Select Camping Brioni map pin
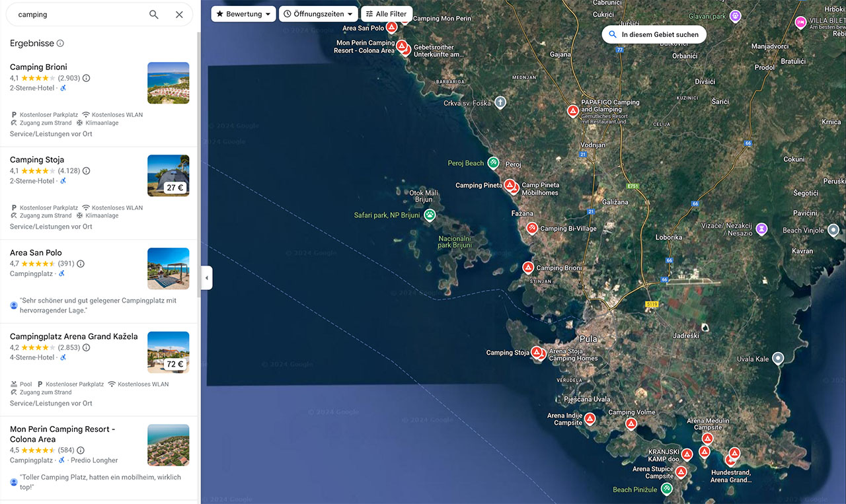 pyautogui.click(x=528, y=268)
